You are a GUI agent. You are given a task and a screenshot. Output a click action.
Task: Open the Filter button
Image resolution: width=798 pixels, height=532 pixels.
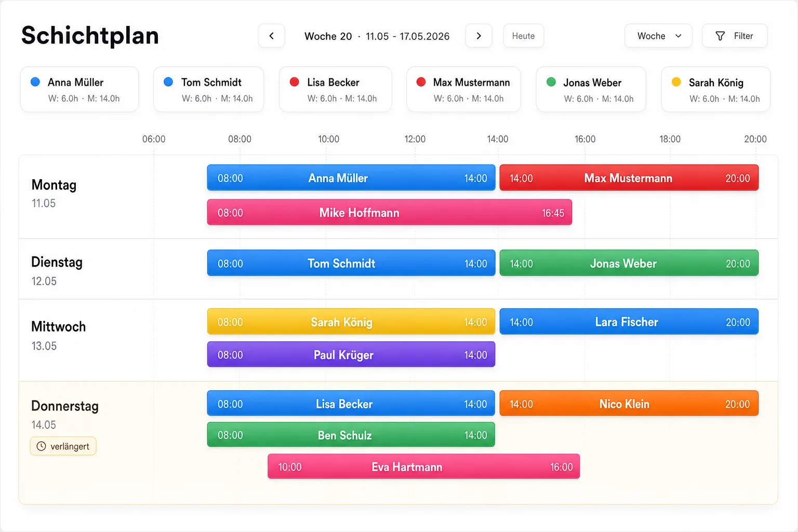tap(735, 36)
